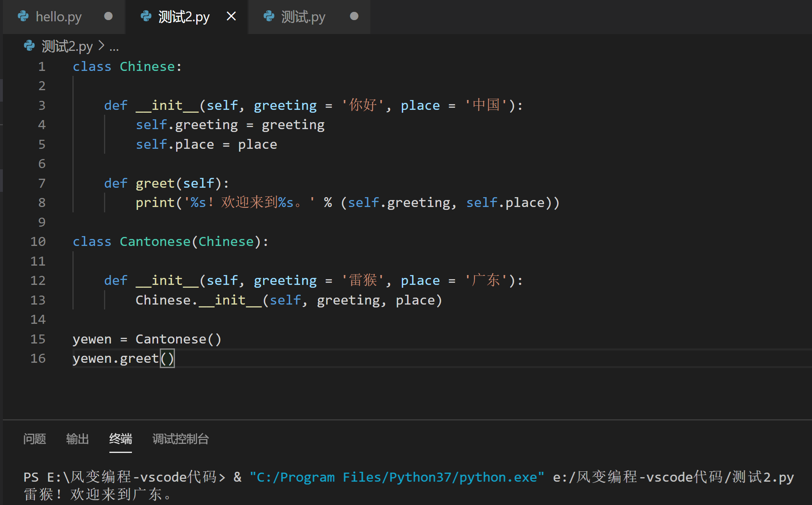Click line number 10 in gutter
The image size is (812, 505).
click(38, 241)
